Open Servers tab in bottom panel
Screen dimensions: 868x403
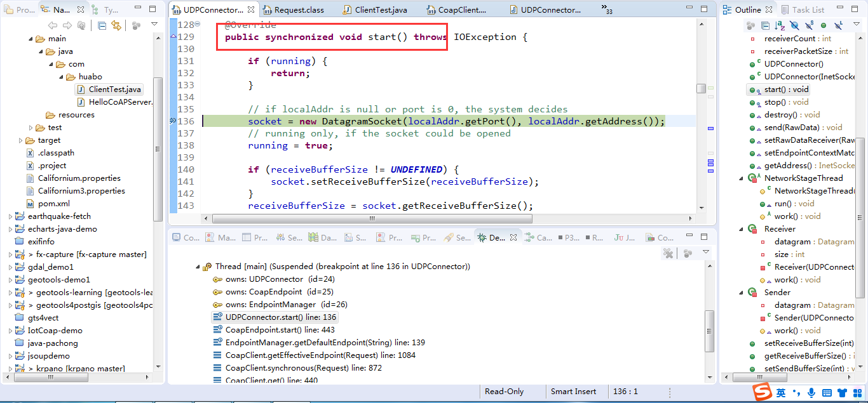288,237
